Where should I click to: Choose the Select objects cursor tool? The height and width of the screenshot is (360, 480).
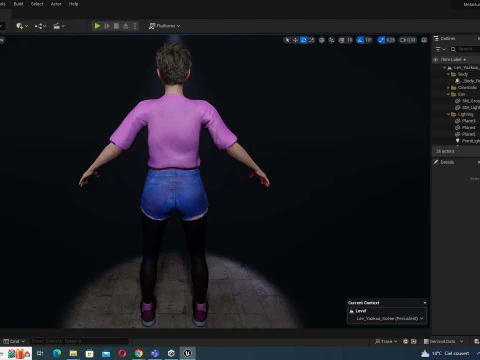[287, 40]
